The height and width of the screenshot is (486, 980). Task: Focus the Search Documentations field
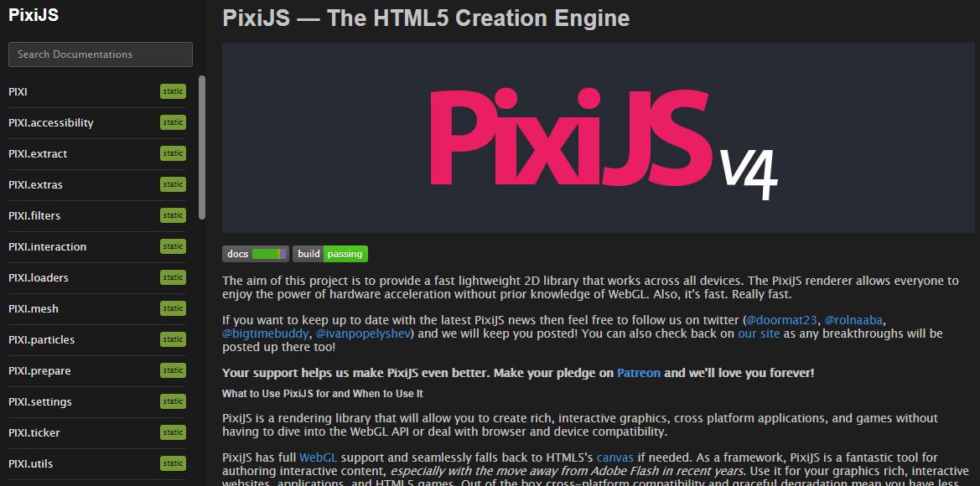tap(101, 54)
